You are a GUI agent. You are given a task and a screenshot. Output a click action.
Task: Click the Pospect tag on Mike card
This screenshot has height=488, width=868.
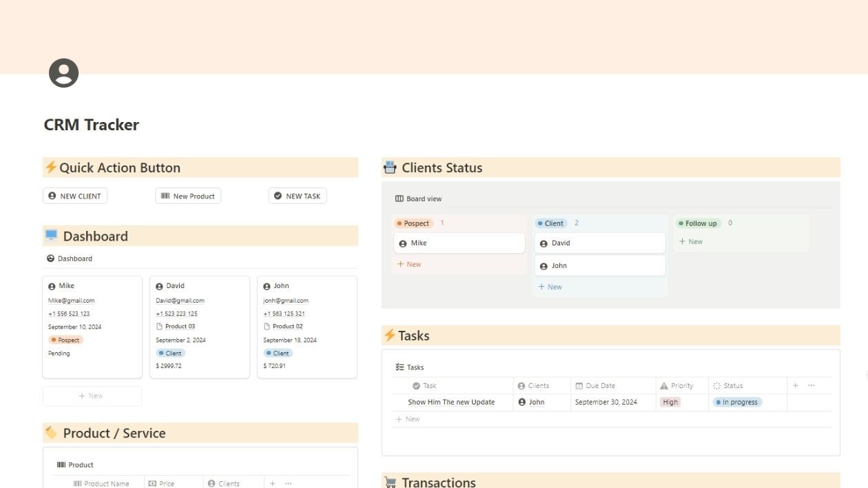(65, 340)
